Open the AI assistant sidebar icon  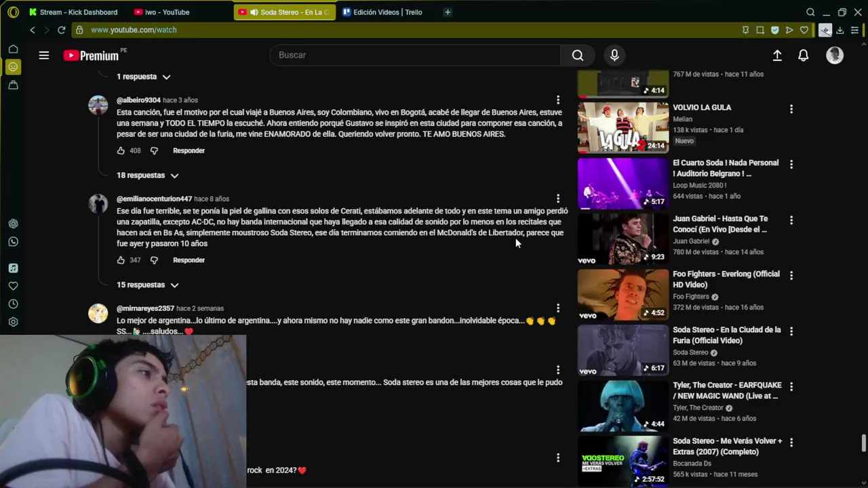pos(13,224)
